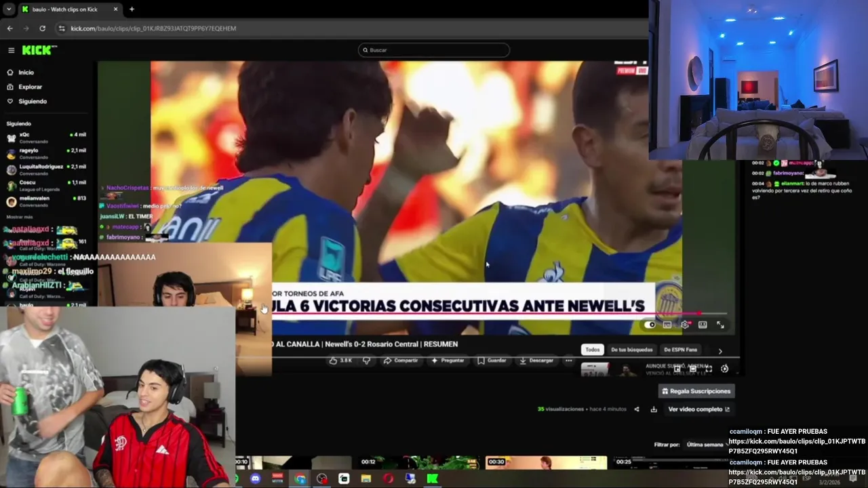Open Discord from the taskbar

click(x=255, y=479)
